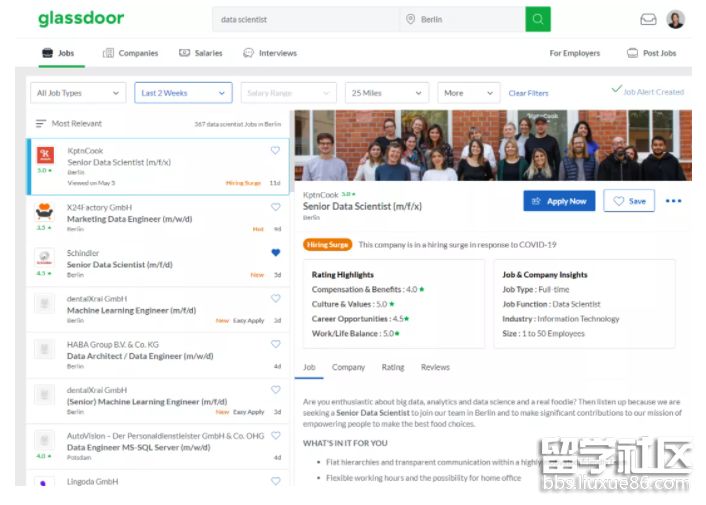The height and width of the screenshot is (505, 706).
Task: Click the Berlin location field
Action: click(462, 19)
